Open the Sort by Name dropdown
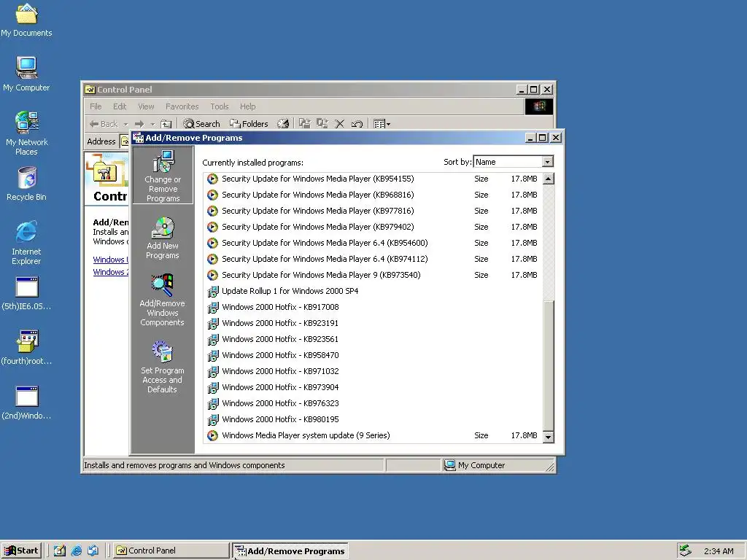The width and height of the screenshot is (747, 560). (x=547, y=162)
